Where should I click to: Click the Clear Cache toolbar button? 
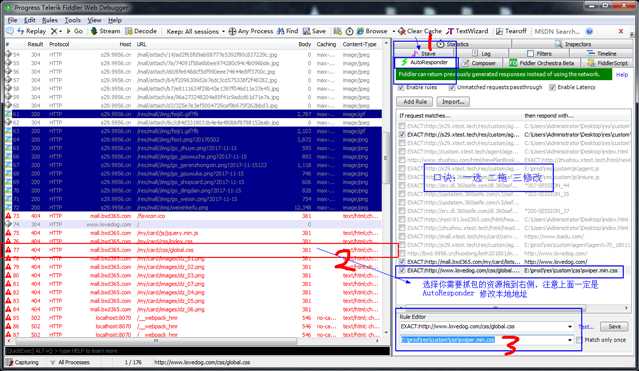click(420, 31)
